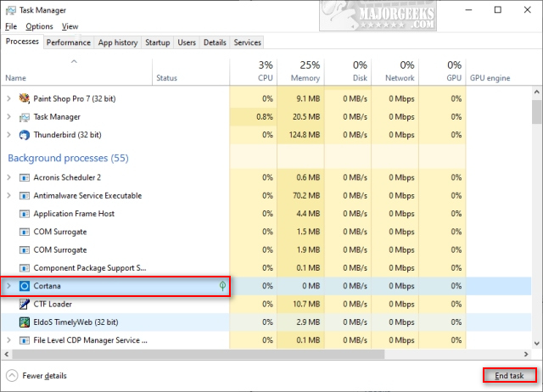This screenshot has width=543, height=392.
Task: Expand the Acronis Scheduler 2 row
Action: pos(9,177)
